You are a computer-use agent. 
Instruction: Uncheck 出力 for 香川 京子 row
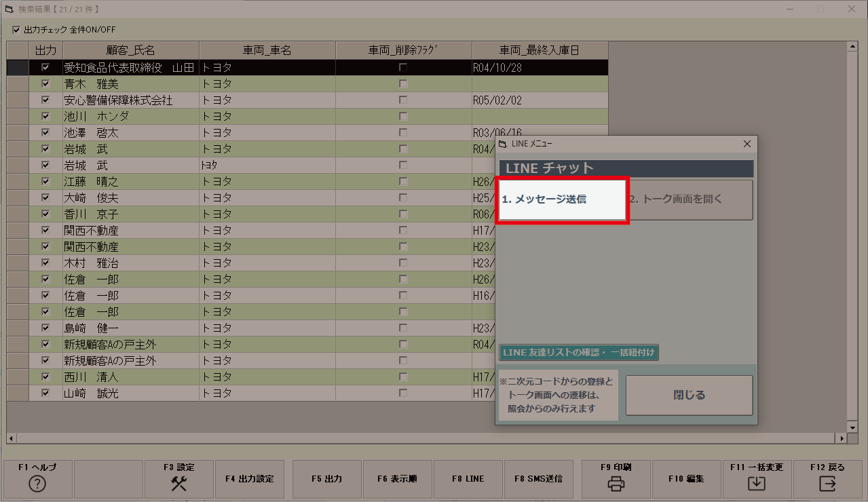coord(45,214)
